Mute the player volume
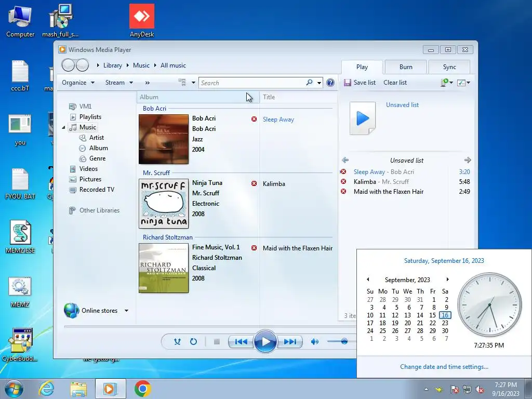532x399 pixels. pyautogui.click(x=314, y=342)
